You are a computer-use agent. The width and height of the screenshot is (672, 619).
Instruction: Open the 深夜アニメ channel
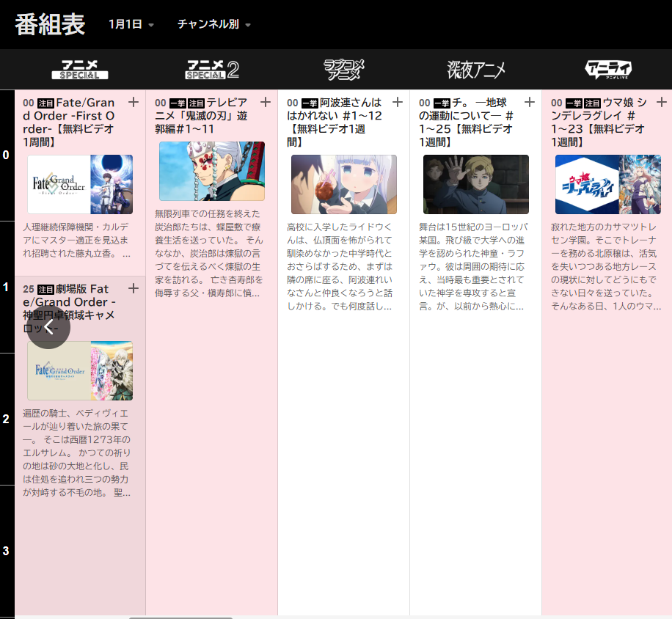[476, 70]
